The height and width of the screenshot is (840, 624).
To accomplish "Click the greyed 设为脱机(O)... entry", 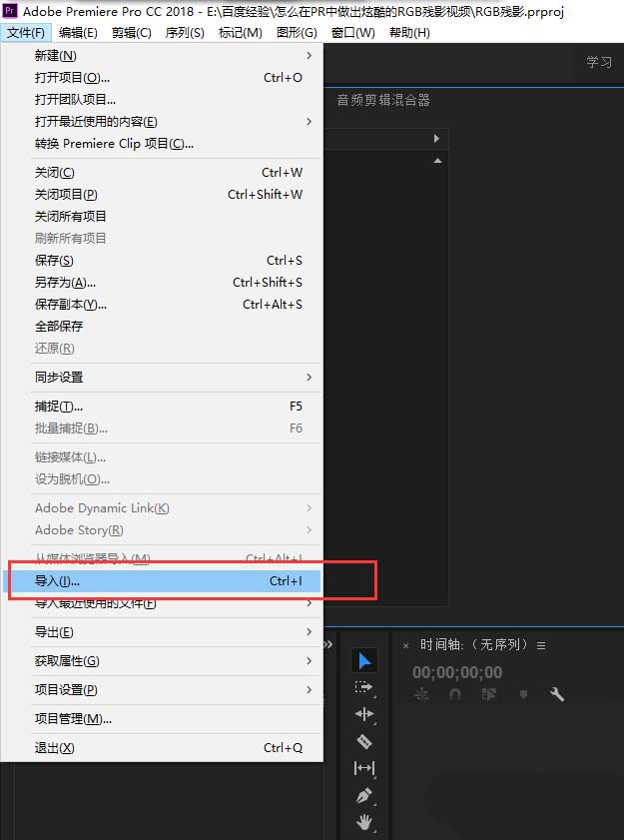I will point(161,479).
